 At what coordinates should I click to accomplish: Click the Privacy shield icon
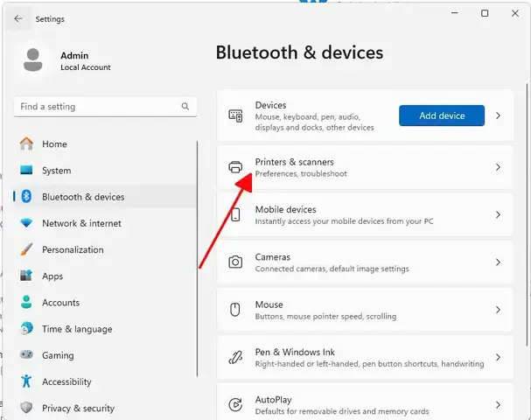pos(26,408)
